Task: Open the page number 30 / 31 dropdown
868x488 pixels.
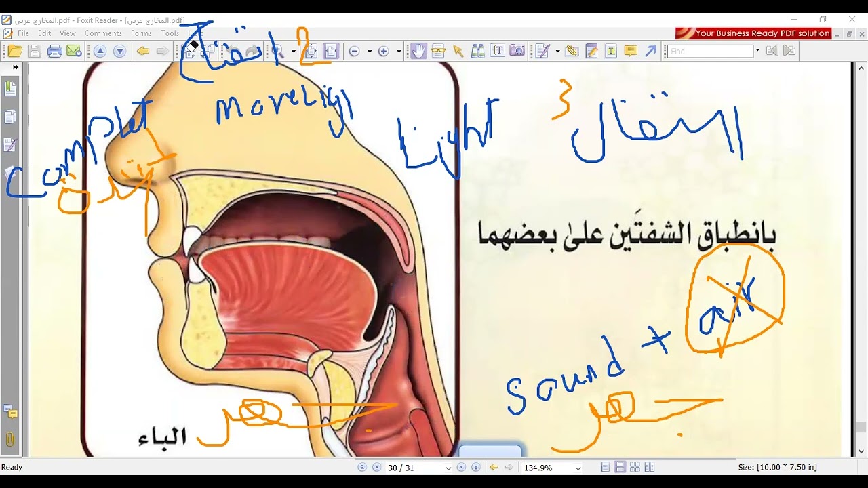Action: click(x=448, y=468)
